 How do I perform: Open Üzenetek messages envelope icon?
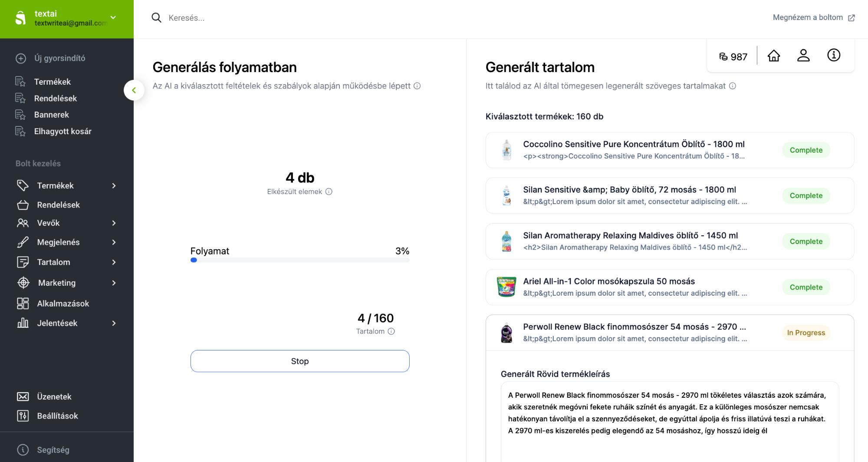pyautogui.click(x=23, y=396)
